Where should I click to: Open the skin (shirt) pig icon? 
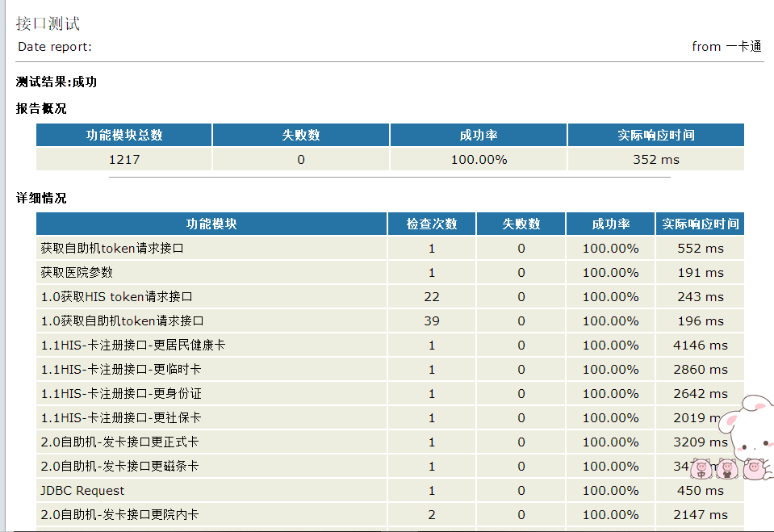(726, 469)
